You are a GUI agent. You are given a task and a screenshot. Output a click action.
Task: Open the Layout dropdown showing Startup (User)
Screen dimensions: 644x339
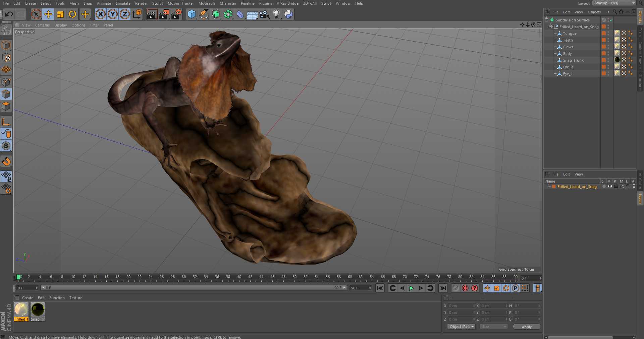coord(614,3)
